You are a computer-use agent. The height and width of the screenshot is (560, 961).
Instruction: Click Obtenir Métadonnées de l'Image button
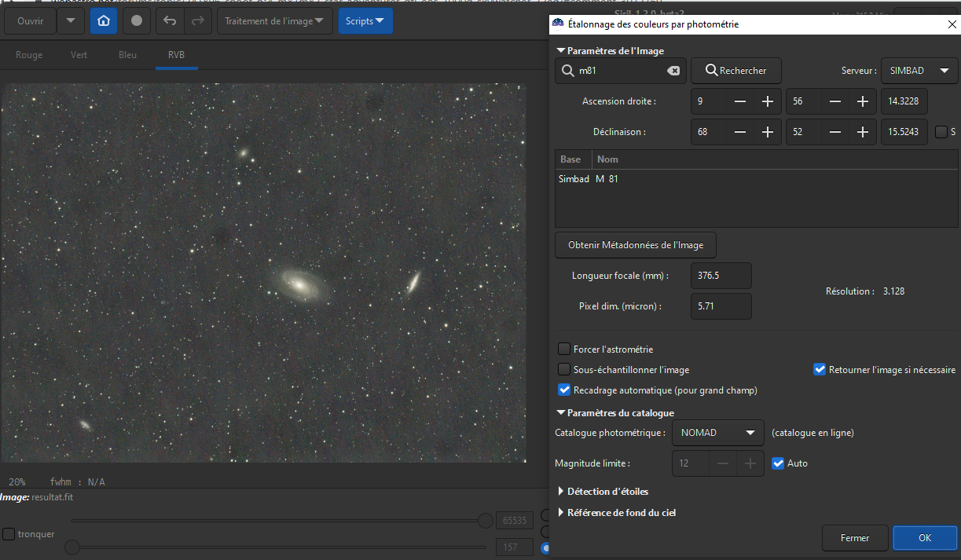tap(636, 245)
